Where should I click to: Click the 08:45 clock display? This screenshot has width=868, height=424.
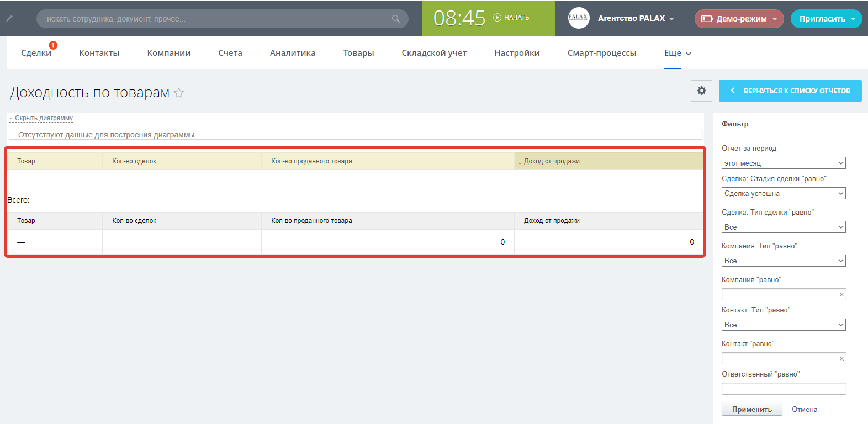459,18
